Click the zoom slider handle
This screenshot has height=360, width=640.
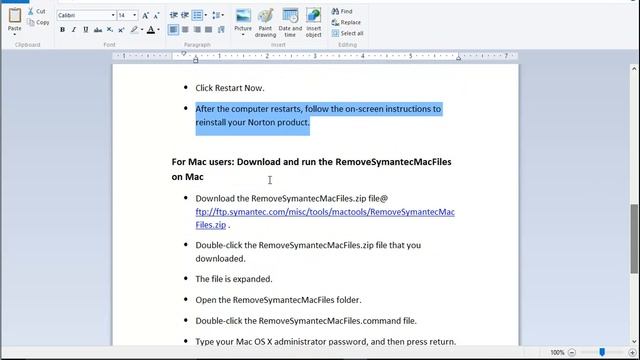tap(602, 352)
